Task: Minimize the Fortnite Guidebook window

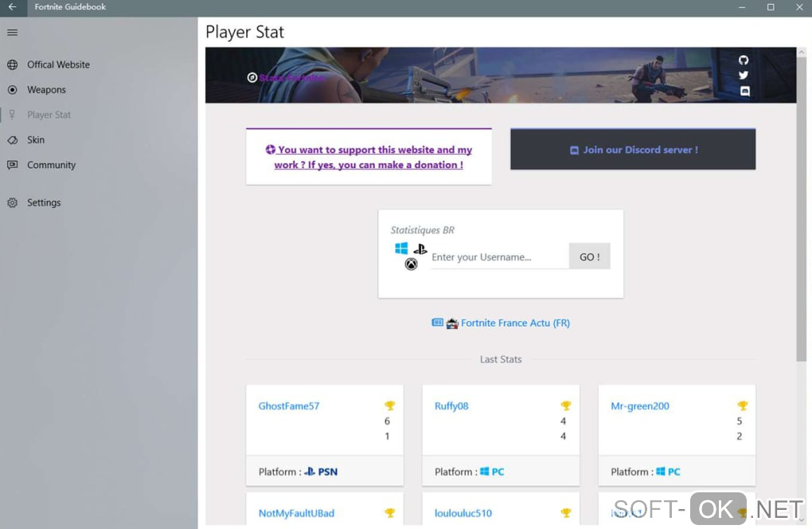Action: click(x=742, y=7)
